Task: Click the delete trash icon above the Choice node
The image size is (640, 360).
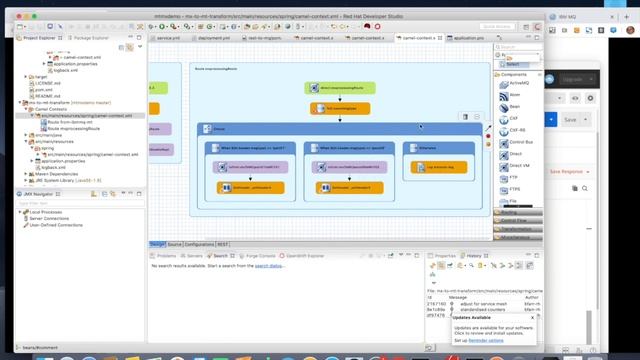Action: pos(465,117)
